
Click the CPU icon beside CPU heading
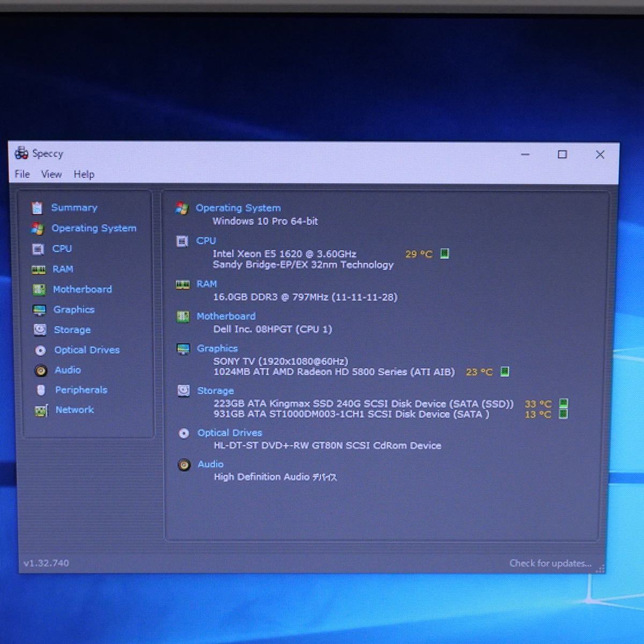coord(182,241)
